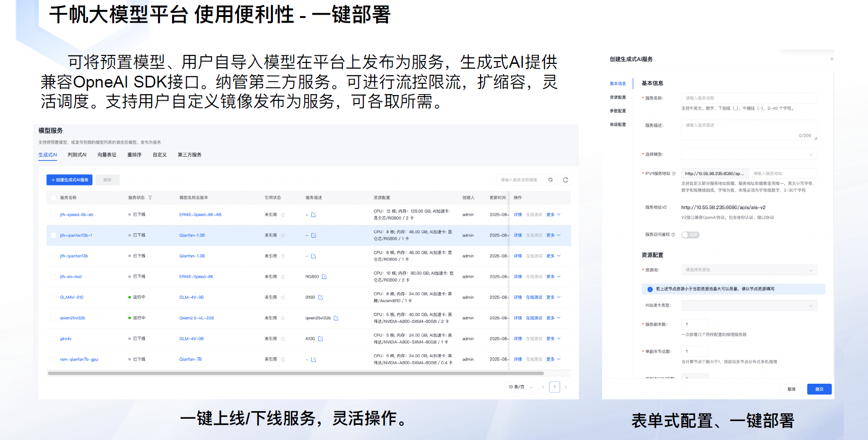Click the refresh icon beside the search box
Viewport: 868px width, 440px height.
tap(565, 180)
